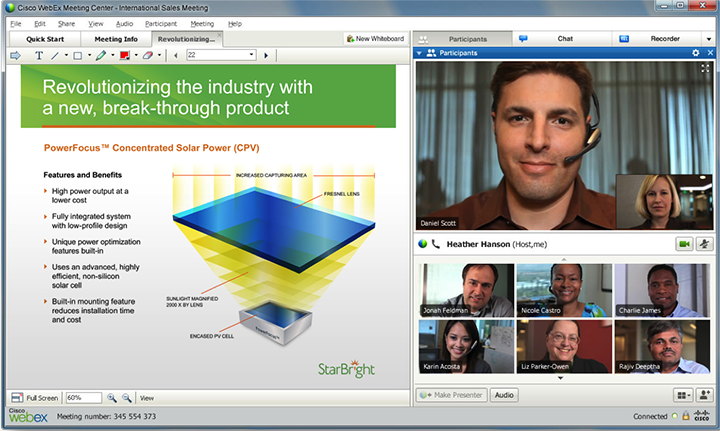This screenshot has width=720, height=431.
Task: Open the File menu
Action: pyautogui.click(x=16, y=24)
